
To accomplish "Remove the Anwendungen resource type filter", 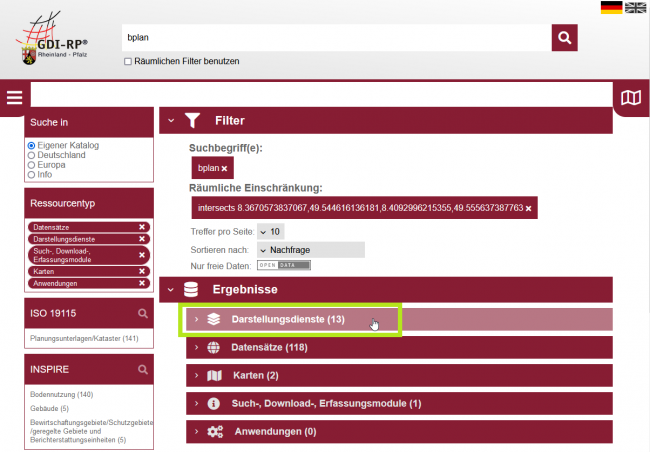I will point(142,283).
